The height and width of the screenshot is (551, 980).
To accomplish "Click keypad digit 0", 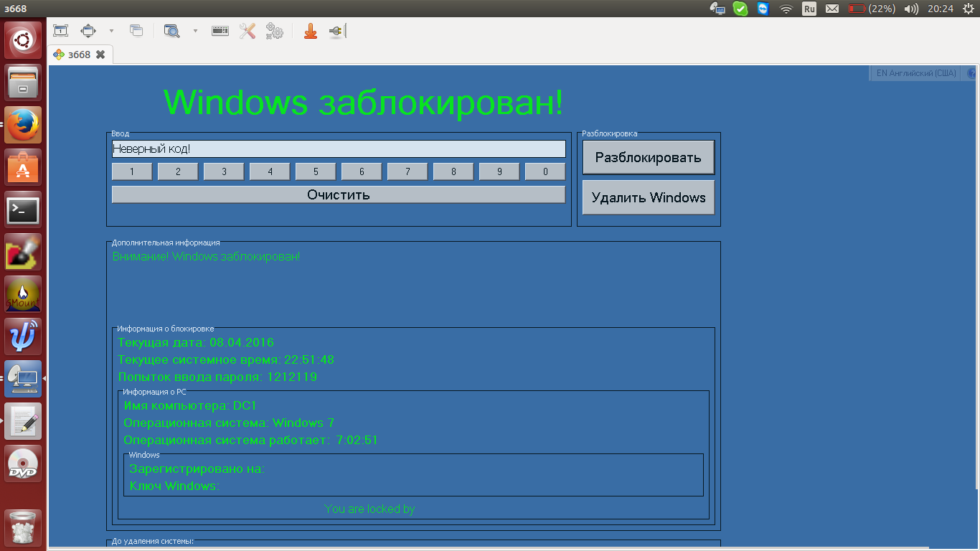I will [545, 171].
